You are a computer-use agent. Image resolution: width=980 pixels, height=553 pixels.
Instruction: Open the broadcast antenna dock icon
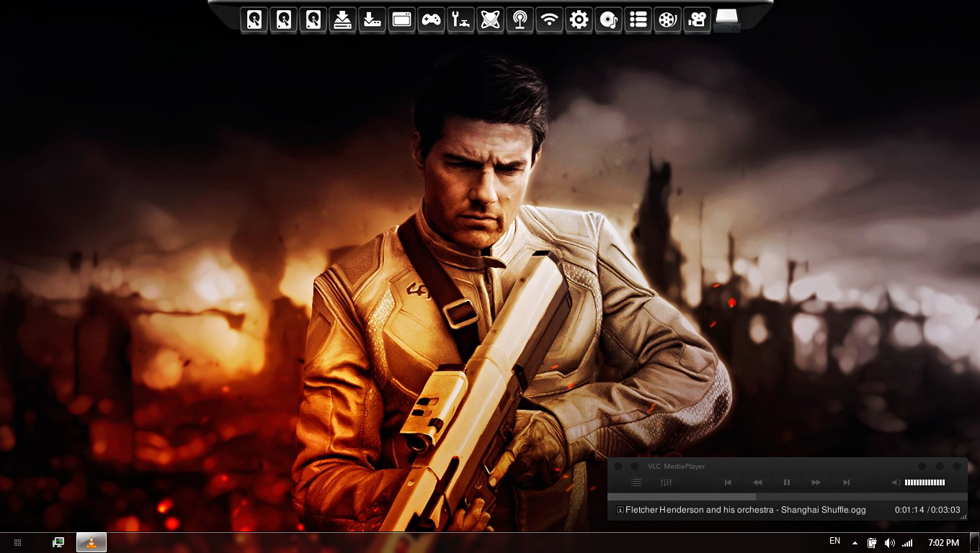pos(520,19)
